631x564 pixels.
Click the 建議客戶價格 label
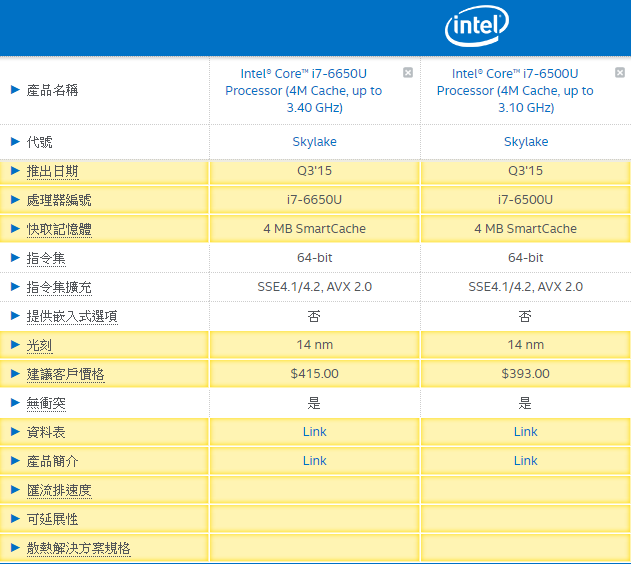tap(66, 374)
